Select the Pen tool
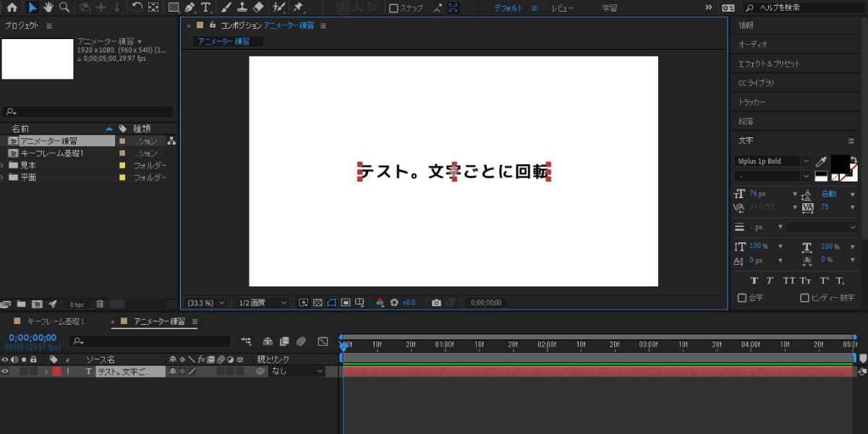 pyautogui.click(x=190, y=8)
